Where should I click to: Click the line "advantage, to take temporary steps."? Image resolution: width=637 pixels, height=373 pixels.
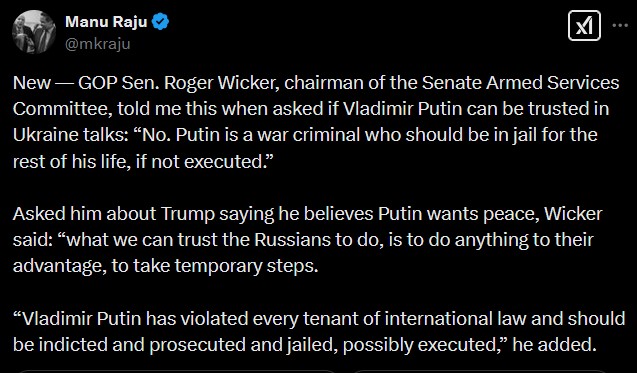(x=165, y=266)
